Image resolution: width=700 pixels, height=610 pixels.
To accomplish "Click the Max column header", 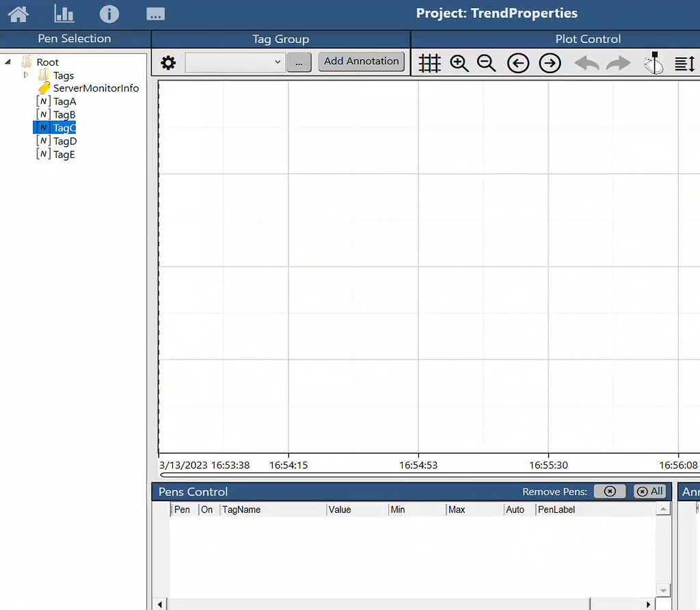I will [x=474, y=509].
